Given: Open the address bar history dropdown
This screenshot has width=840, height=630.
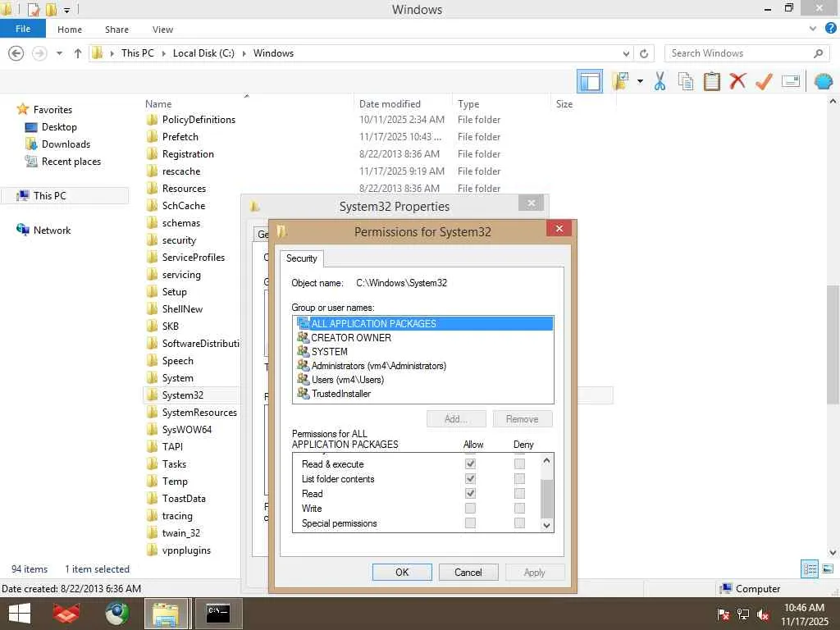Looking at the screenshot, I should point(626,53).
